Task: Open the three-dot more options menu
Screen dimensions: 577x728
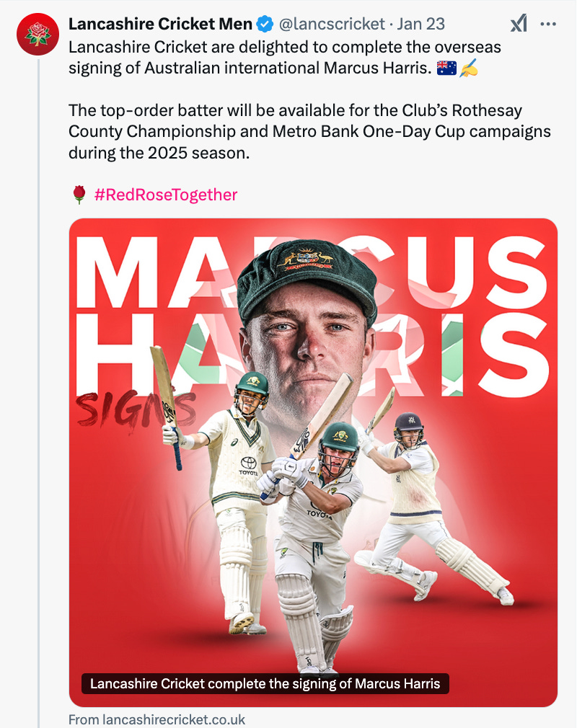Action: pos(548,24)
